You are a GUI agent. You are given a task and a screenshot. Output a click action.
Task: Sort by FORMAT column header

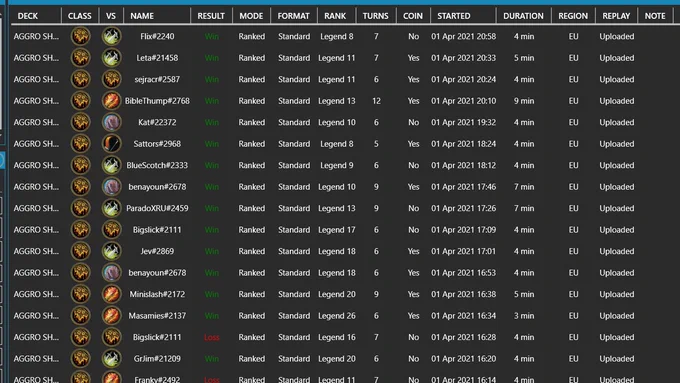point(294,16)
